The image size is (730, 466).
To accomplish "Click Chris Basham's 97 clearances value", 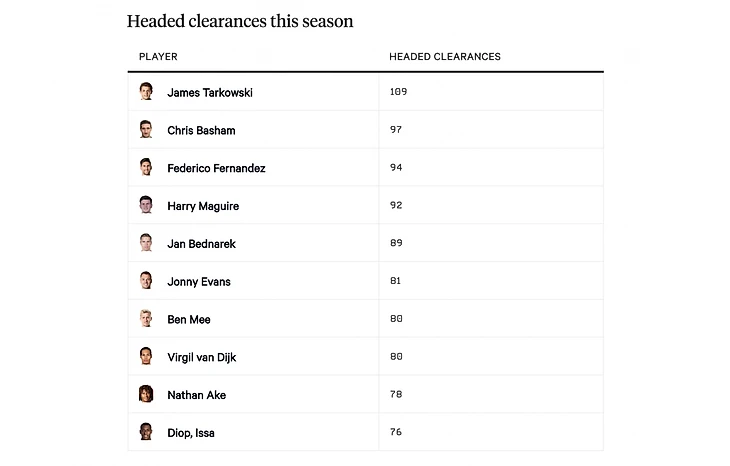I will pyautogui.click(x=396, y=130).
